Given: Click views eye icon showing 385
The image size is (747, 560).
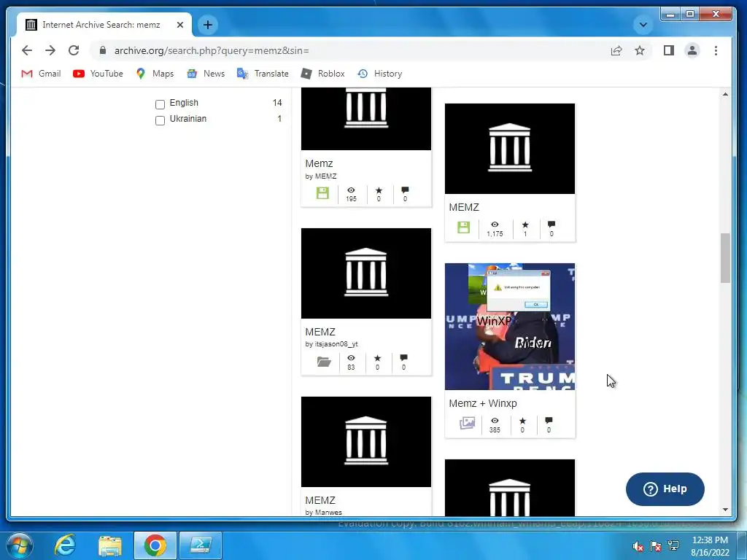Looking at the screenshot, I should click(495, 421).
